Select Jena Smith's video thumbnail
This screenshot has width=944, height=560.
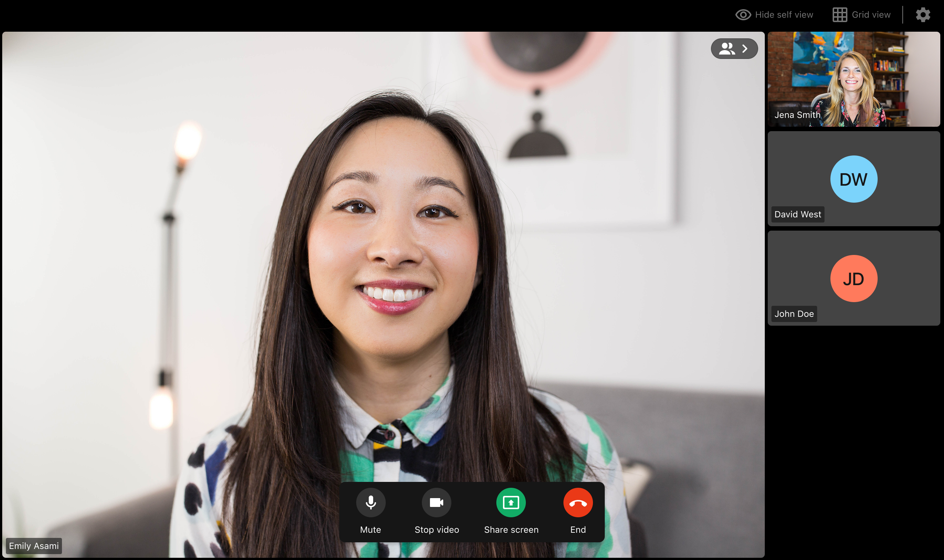click(853, 79)
